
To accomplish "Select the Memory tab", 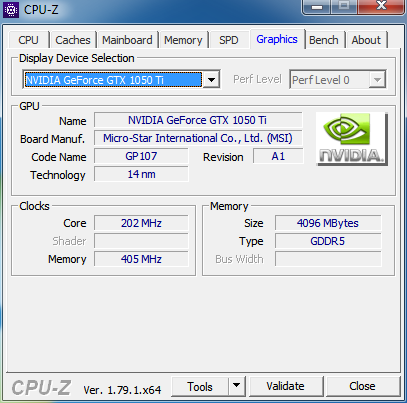I will pyautogui.click(x=183, y=40).
